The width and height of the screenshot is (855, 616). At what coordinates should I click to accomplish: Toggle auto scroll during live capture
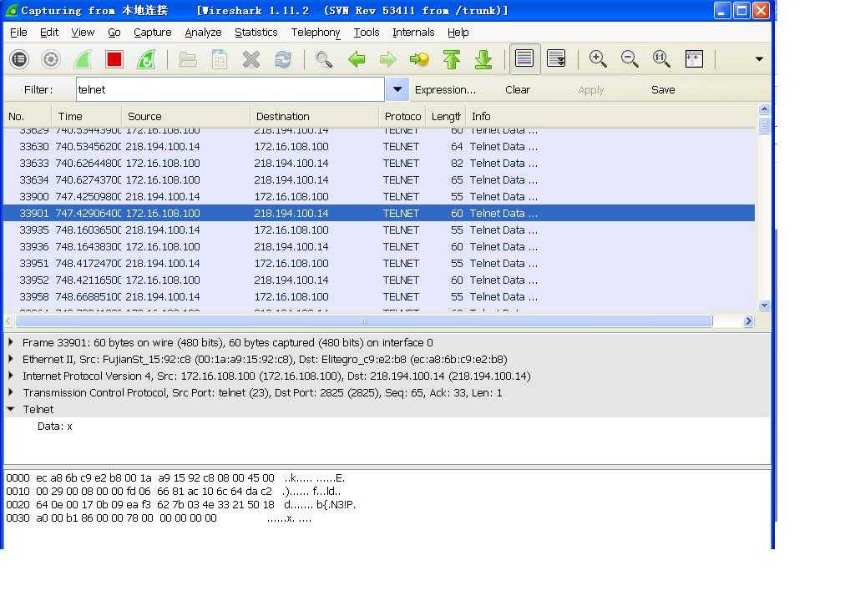[556, 58]
